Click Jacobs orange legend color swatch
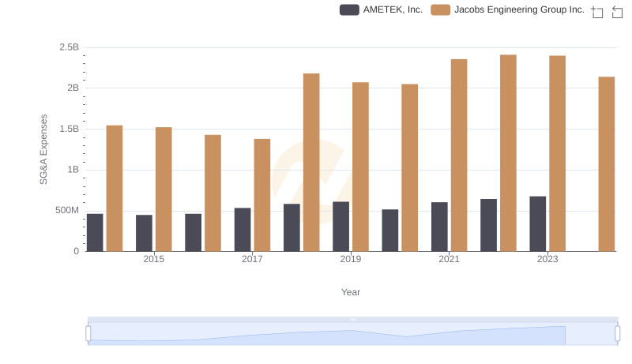 [x=441, y=9]
